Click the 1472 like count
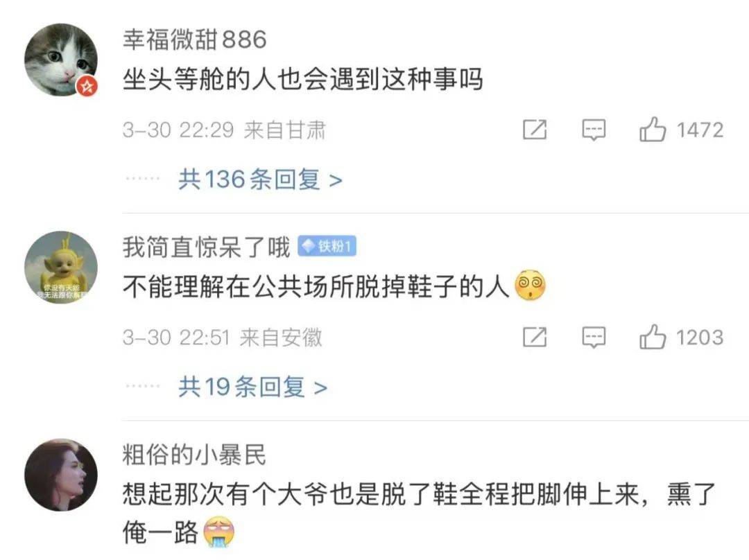749x560 pixels. coord(700,130)
